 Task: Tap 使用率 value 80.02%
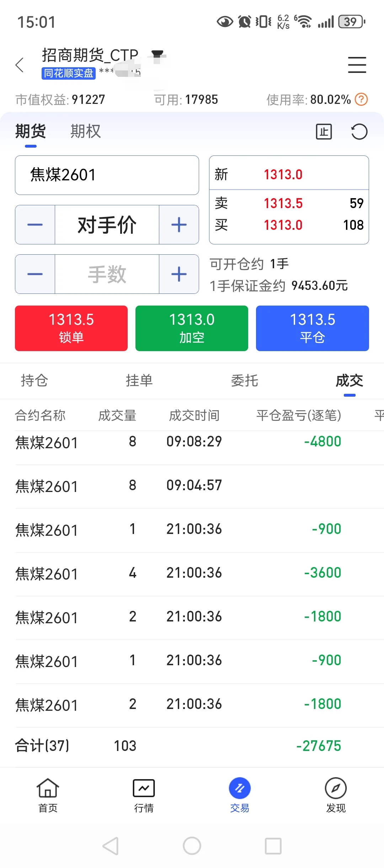(330, 100)
